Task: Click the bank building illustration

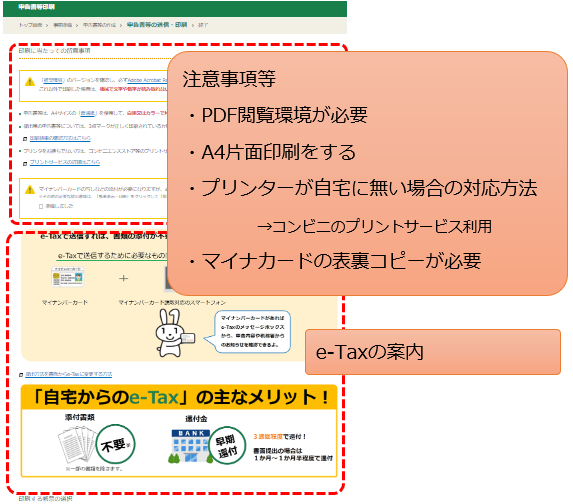Action: [x=191, y=446]
